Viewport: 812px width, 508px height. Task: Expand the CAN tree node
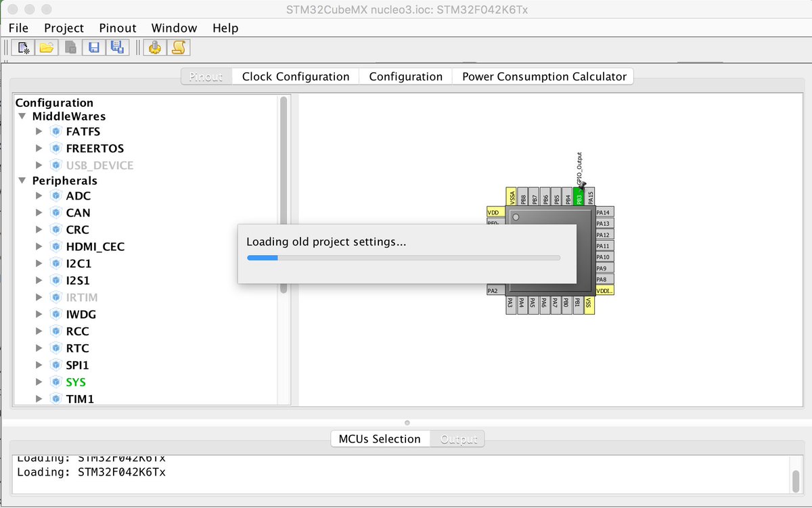pos(39,212)
